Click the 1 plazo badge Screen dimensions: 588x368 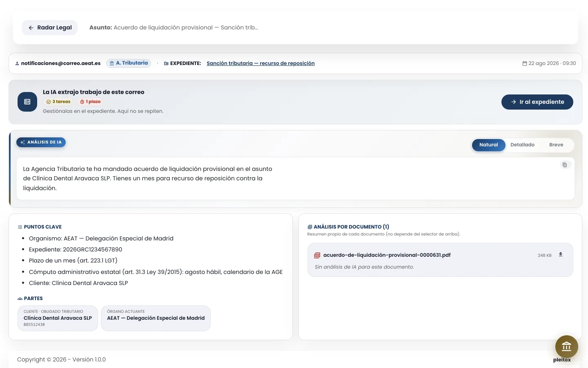pos(90,102)
